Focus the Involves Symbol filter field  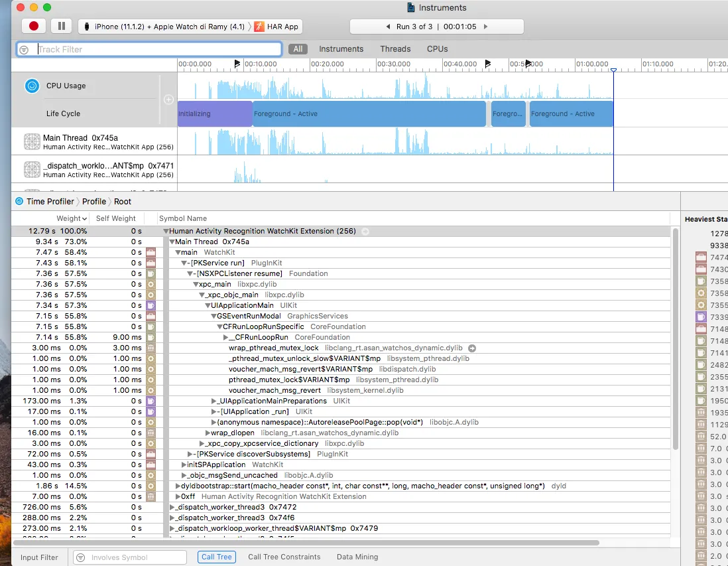tap(130, 557)
